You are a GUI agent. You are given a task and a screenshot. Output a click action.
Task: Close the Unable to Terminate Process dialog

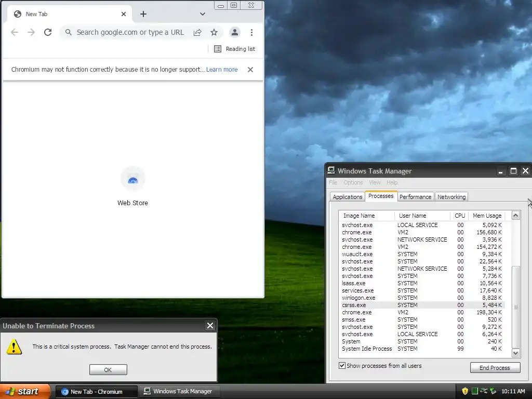click(x=210, y=326)
